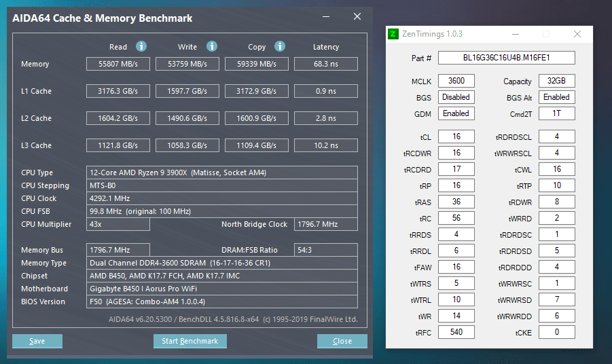Click the L1 Cache Read 3176.3 GB/s value
The image size is (612, 364).
(x=118, y=91)
